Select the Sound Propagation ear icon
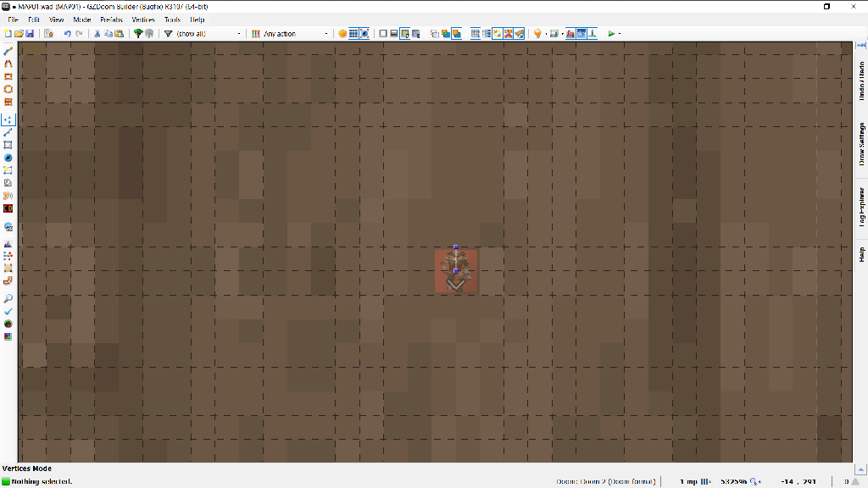868x488 pixels. point(8,196)
